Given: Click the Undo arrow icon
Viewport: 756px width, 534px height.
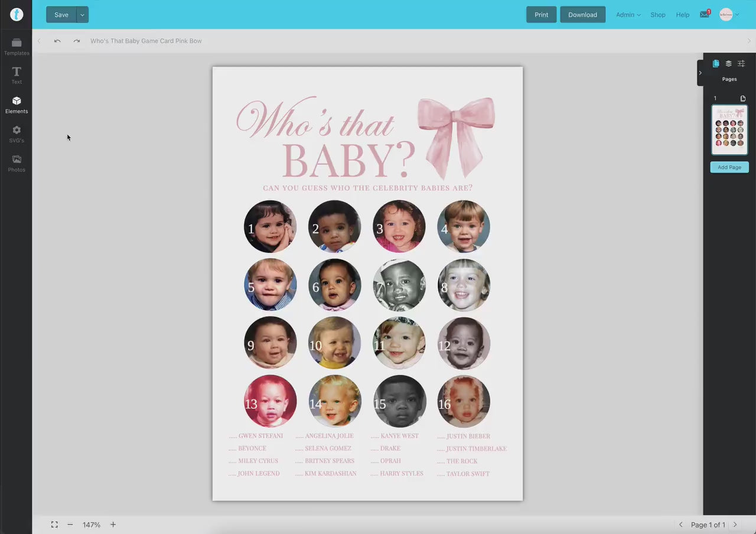Looking at the screenshot, I should coord(57,41).
